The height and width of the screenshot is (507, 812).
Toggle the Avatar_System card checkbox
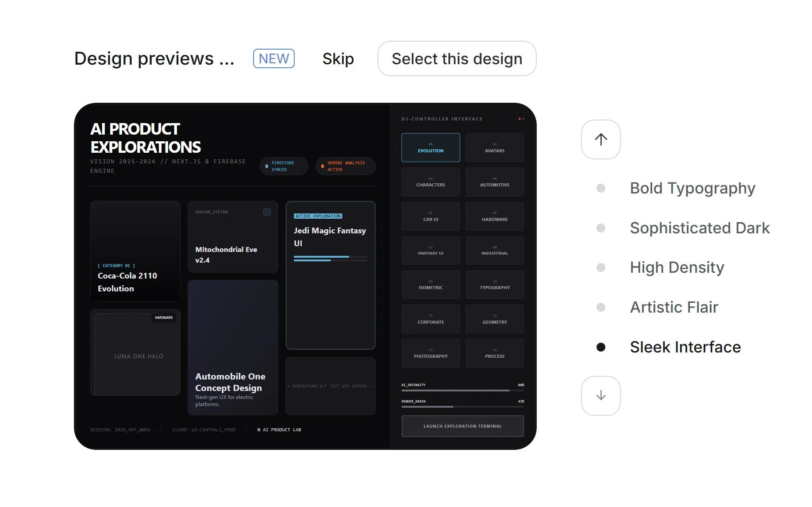coord(267,212)
